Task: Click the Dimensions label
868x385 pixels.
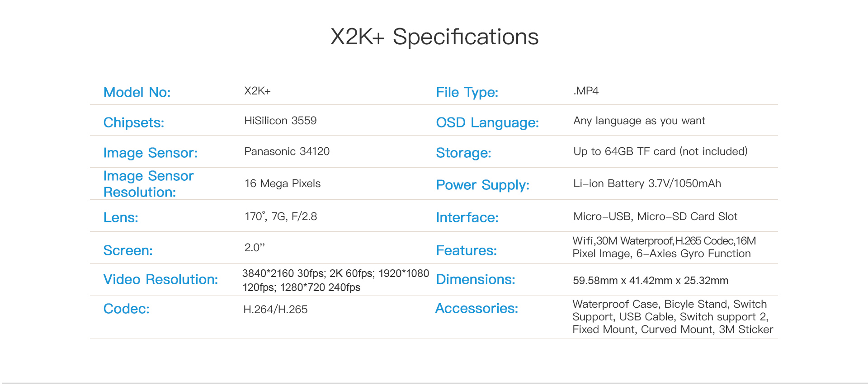Action: click(476, 279)
